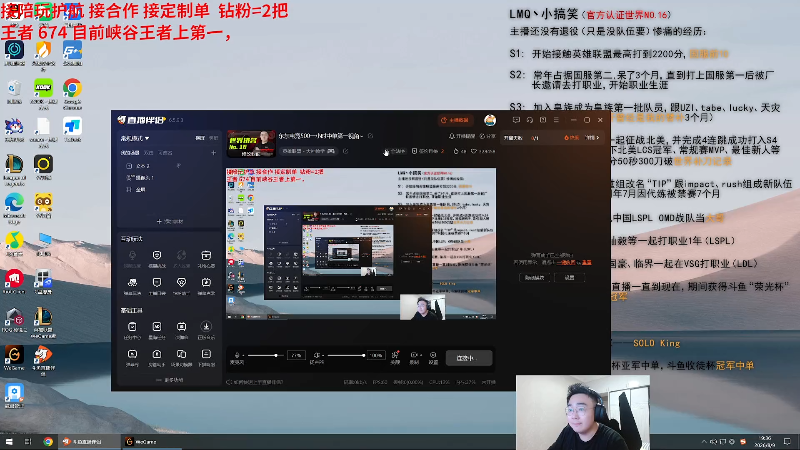Open the headset support icon in title bar
The image size is (800, 450).
click(x=530, y=120)
